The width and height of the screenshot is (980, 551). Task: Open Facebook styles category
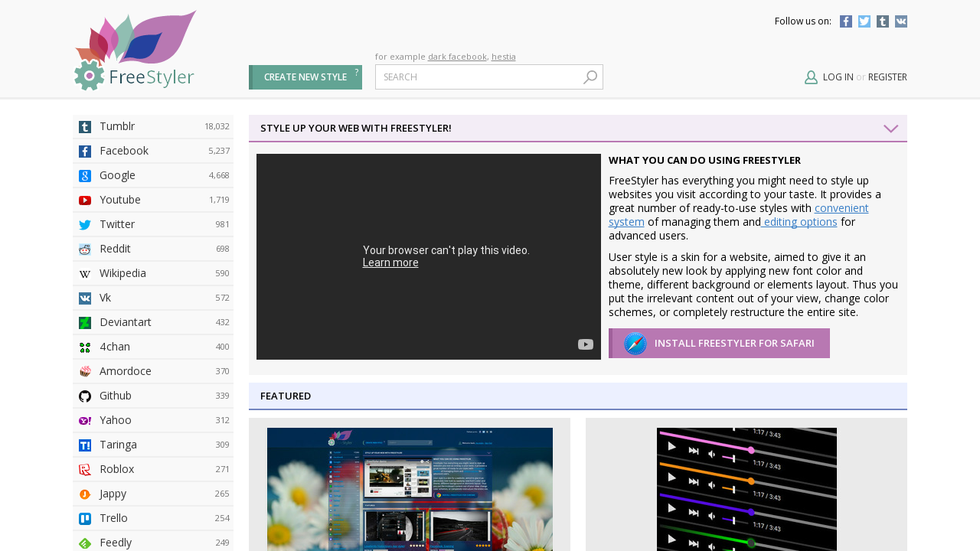(153, 151)
